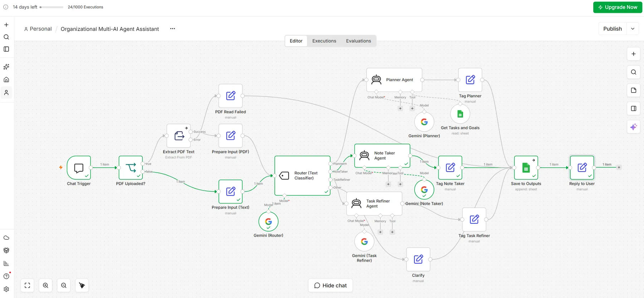Click the plus after Reply to User output
Screen dimensions: 644x298
pos(619,167)
